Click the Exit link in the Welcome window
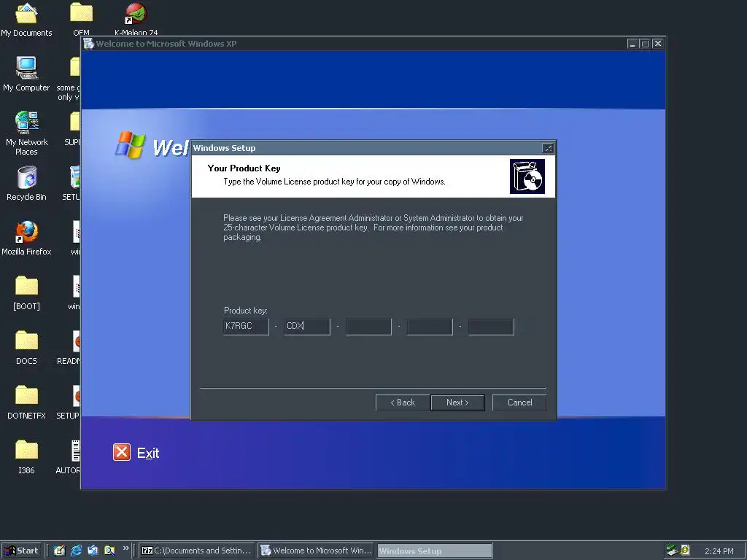The image size is (747, 560). pos(148,453)
